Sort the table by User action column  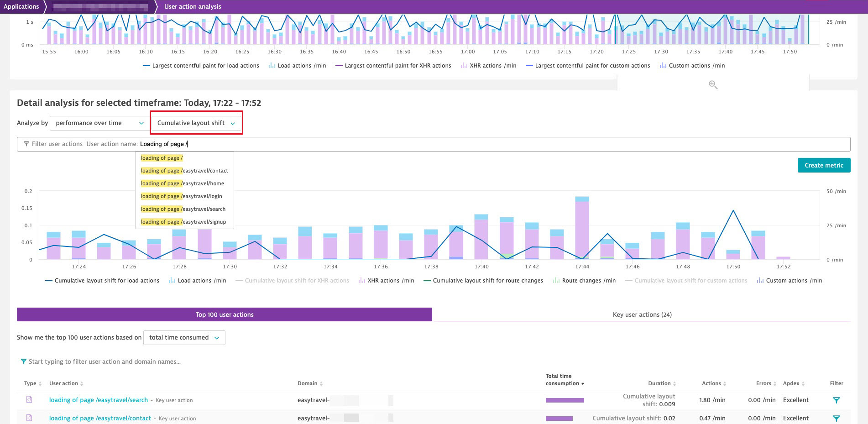point(66,383)
